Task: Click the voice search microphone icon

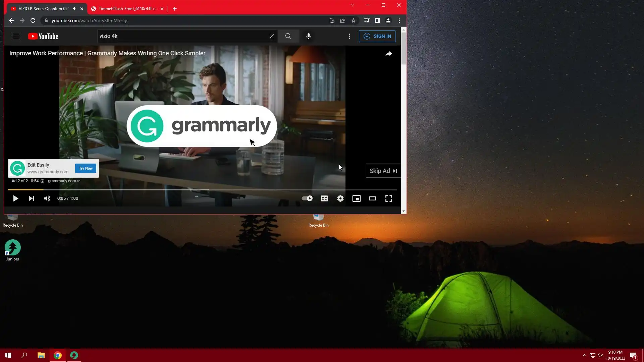Action: tap(308, 36)
